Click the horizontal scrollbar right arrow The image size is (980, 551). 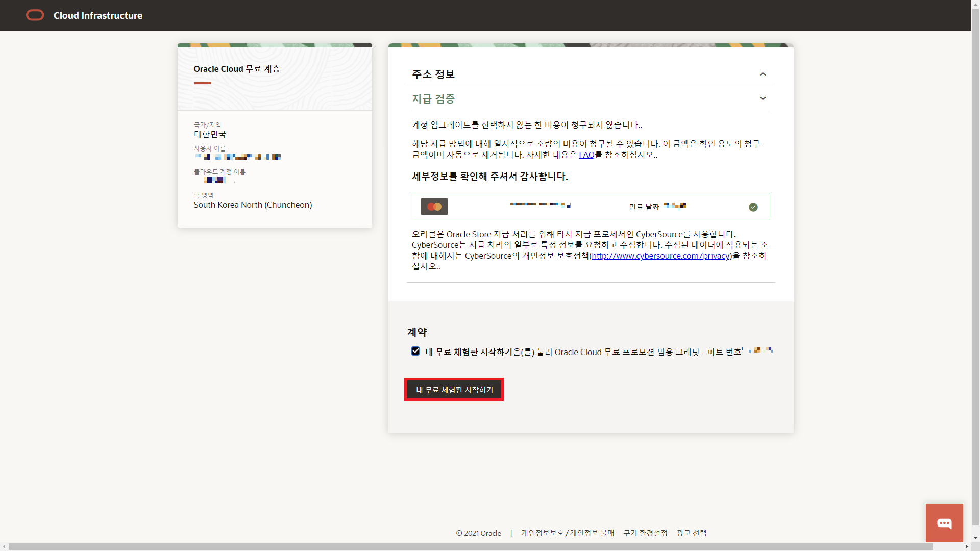(x=967, y=546)
